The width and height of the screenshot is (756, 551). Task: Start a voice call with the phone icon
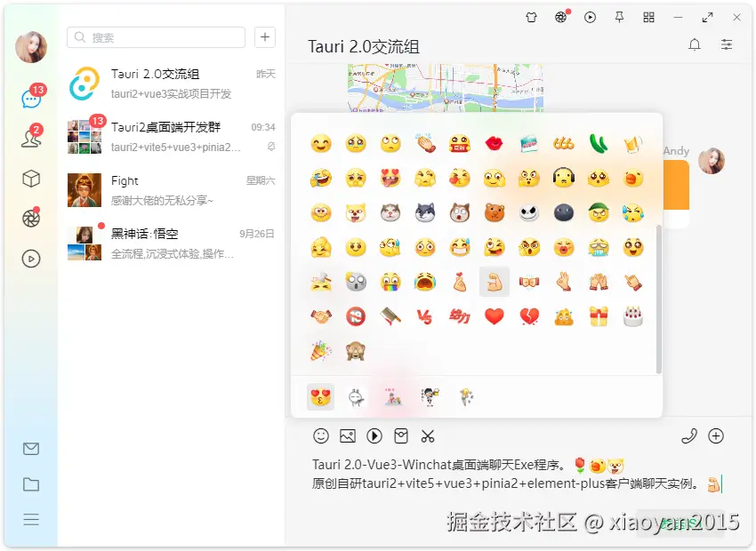point(688,436)
